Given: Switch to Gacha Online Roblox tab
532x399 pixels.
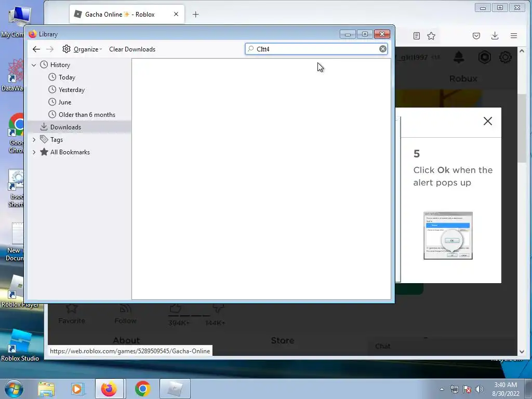Looking at the screenshot, I should tap(119, 14).
